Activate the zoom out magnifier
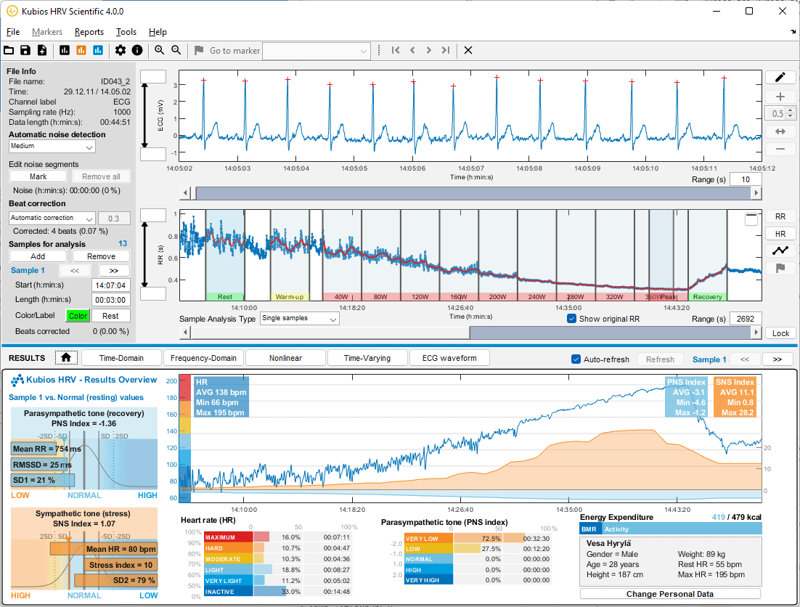Viewport: 800px width, 607px height. (x=176, y=50)
